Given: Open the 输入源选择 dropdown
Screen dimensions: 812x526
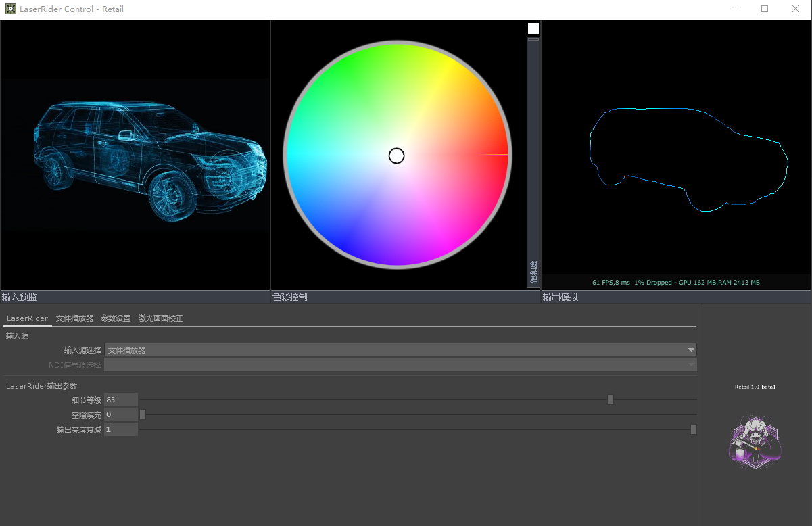Looking at the screenshot, I should pos(400,350).
